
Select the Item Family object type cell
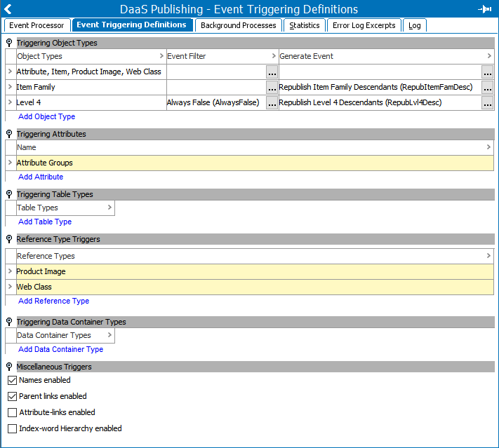tap(91, 87)
